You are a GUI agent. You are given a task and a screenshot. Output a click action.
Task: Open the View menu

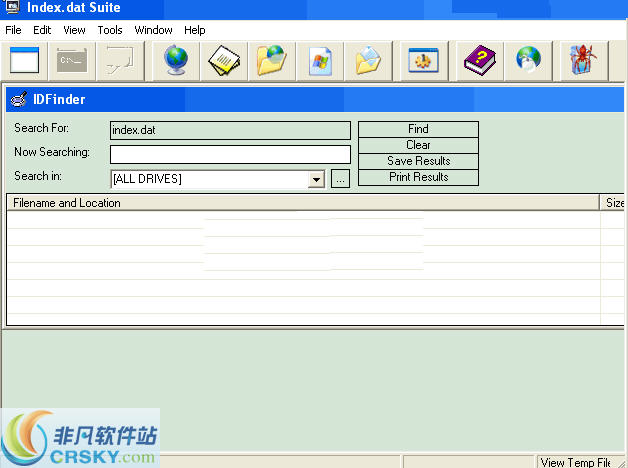pos(74,30)
